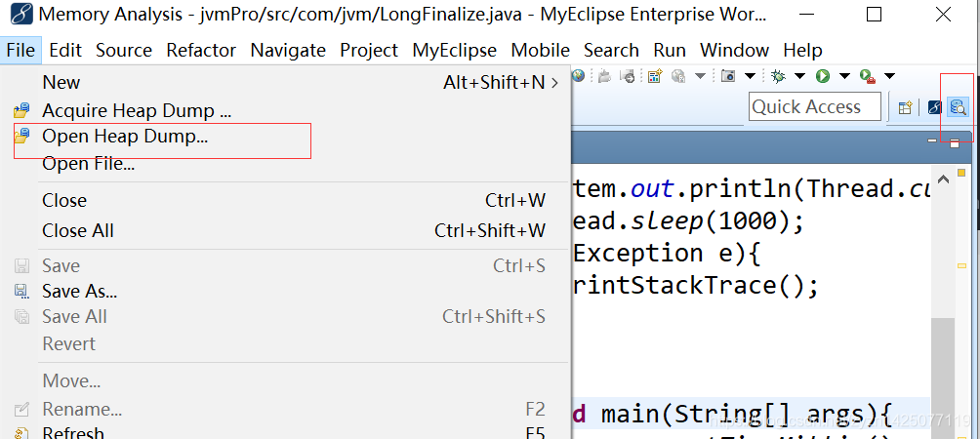Viewport: 980px width, 439px height.
Task: Choose Save As... from the menu
Action: click(x=286, y=291)
